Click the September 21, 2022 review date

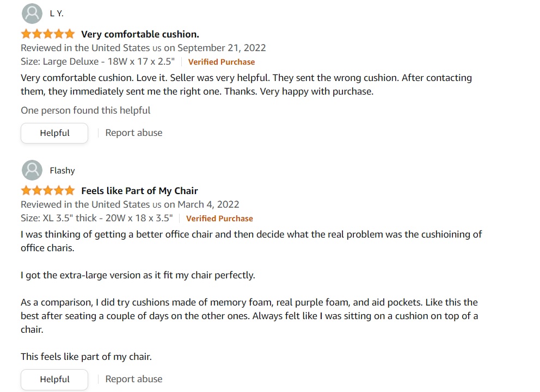(222, 48)
